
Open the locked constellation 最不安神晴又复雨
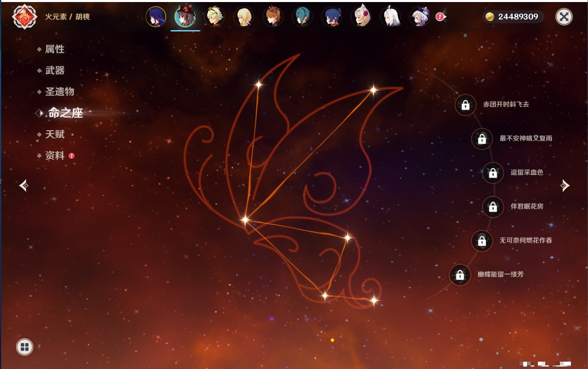point(482,139)
